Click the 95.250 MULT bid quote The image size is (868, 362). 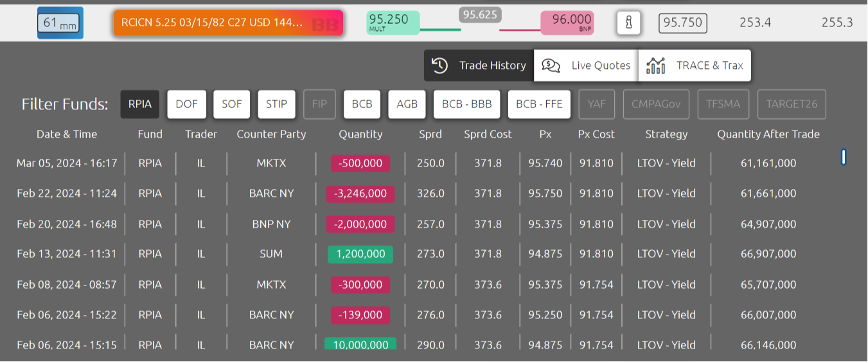tap(393, 23)
